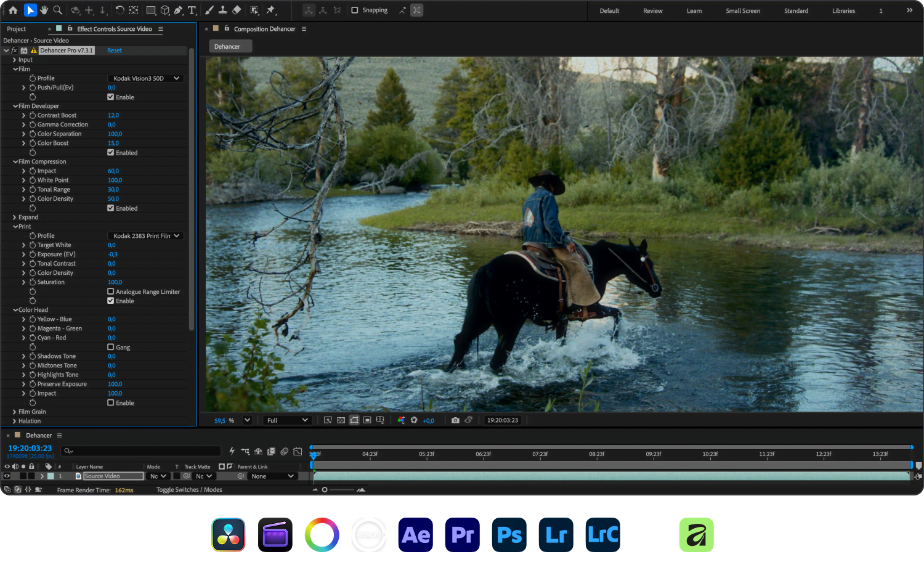This screenshot has height=562, width=924.
Task: Select the Selection arrow tool
Action: [x=30, y=10]
